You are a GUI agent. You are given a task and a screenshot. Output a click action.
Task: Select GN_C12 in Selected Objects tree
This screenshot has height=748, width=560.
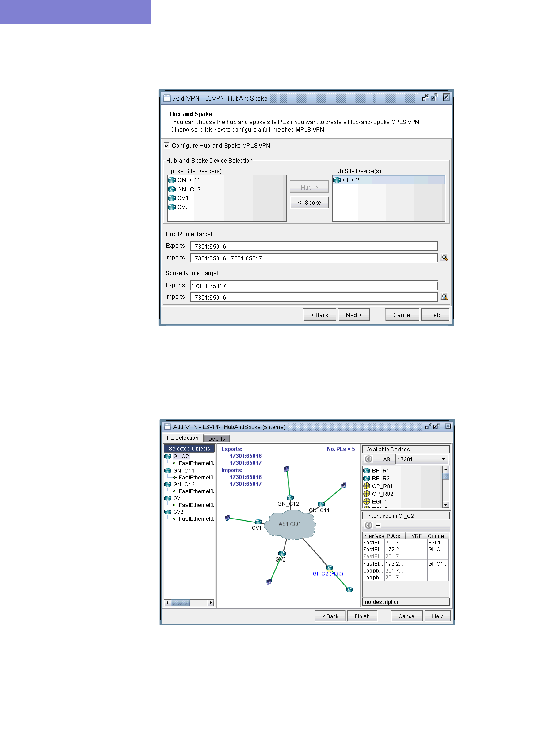(179, 484)
